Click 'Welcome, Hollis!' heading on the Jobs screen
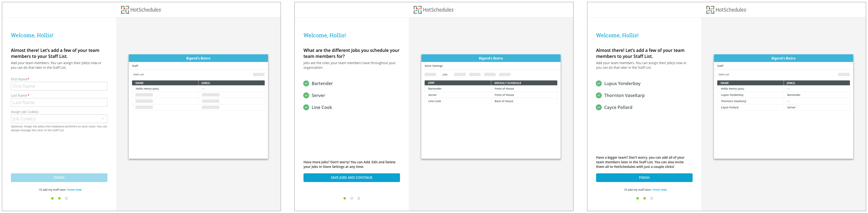Image resolution: width=868 pixels, height=213 pixels. pos(324,35)
